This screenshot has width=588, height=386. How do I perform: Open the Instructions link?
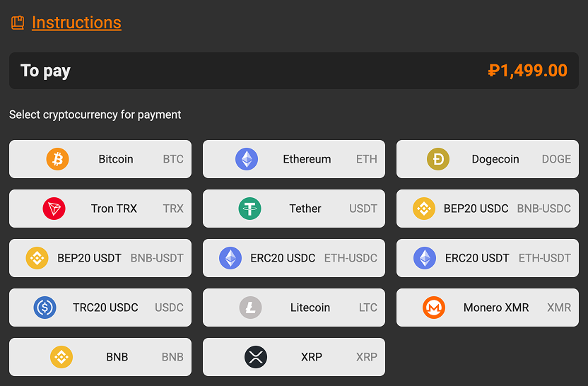coord(76,23)
